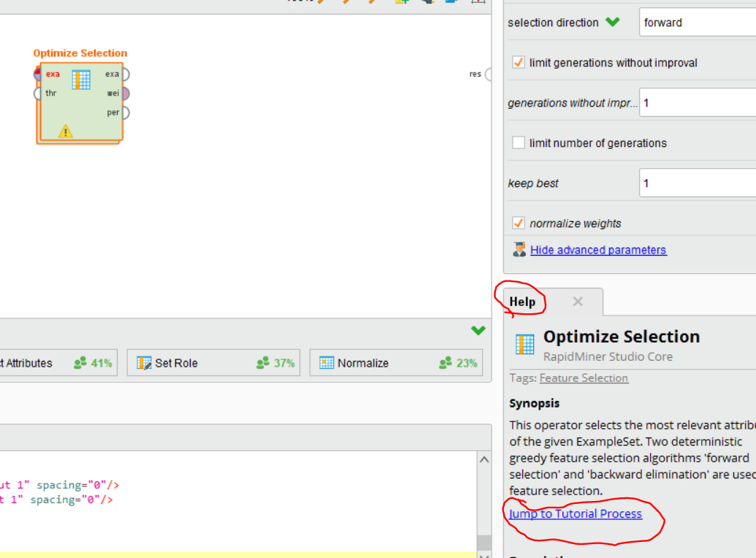Click the Optimize Selection operator title label
The height and width of the screenshot is (558, 756).
tap(80, 53)
